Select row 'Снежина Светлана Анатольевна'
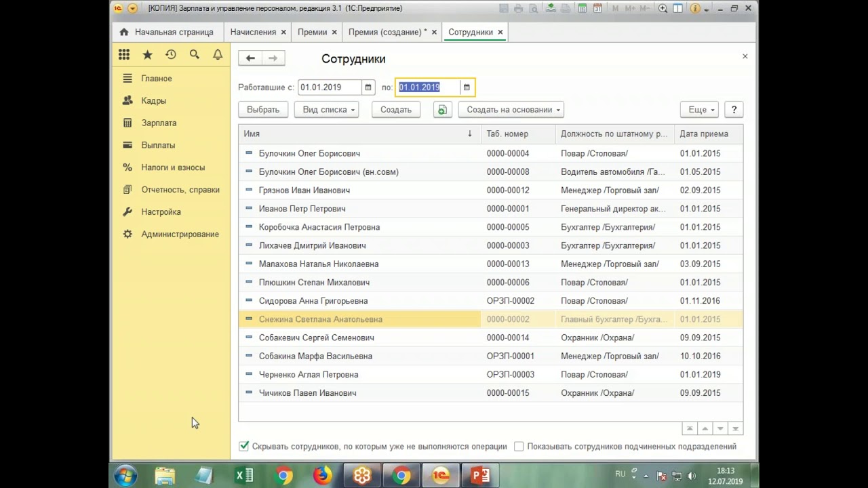The width and height of the screenshot is (868, 488). (490, 319)
